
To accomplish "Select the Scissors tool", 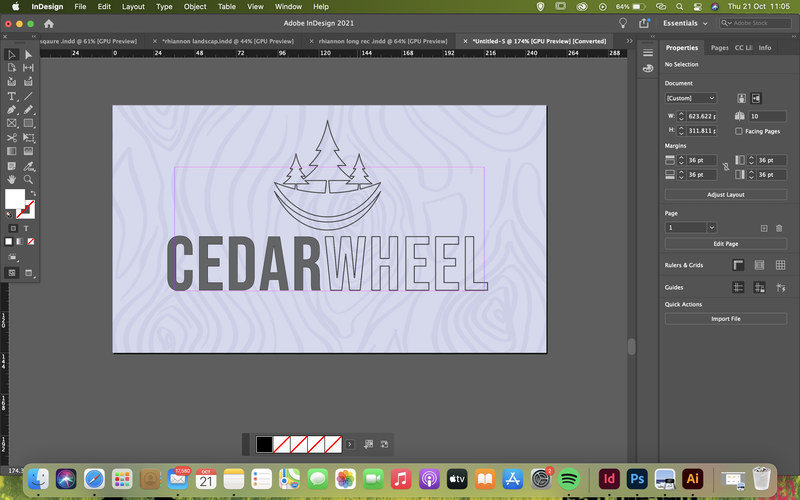I will (11, 138).
